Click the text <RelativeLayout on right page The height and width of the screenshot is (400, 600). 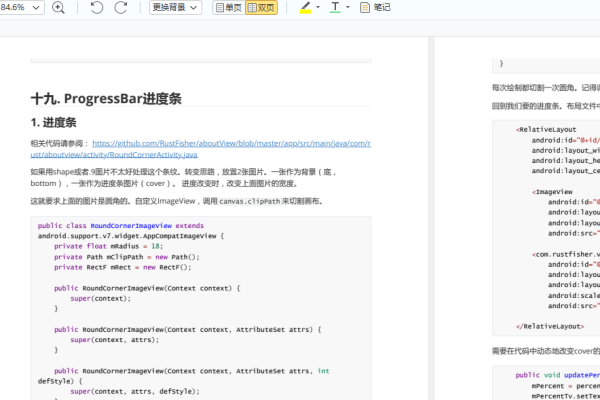point(546,129)
